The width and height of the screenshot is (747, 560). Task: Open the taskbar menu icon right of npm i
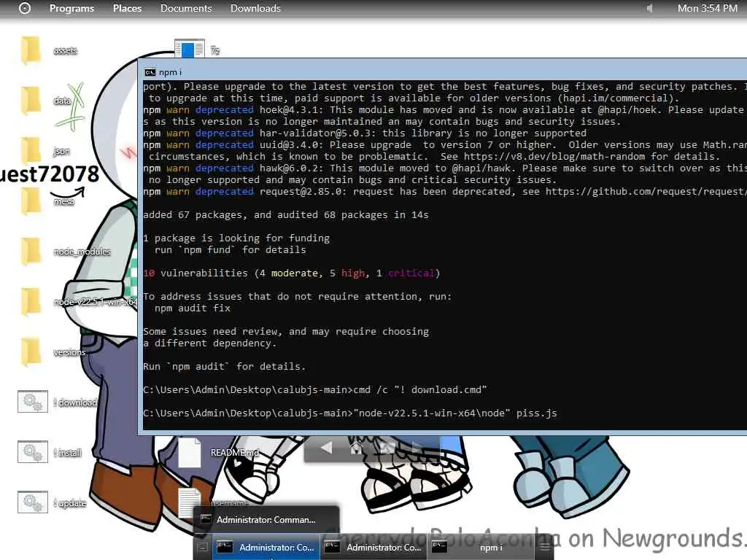tap(545, 547)
